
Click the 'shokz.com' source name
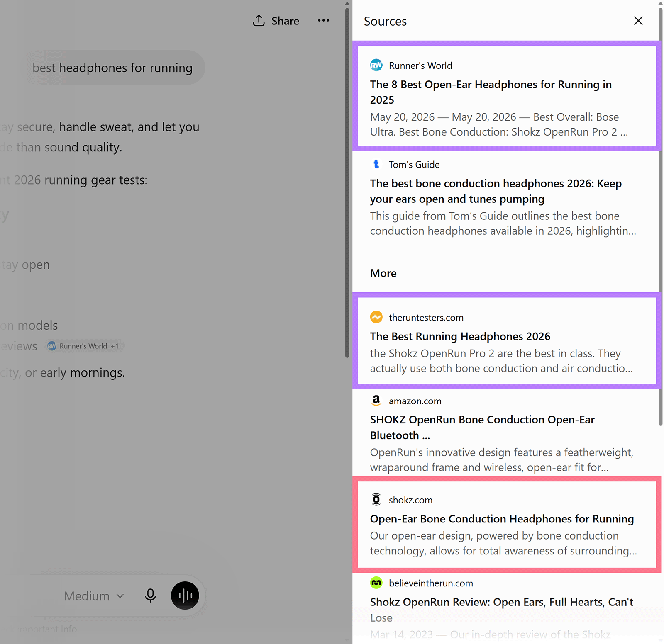[410, 500]
